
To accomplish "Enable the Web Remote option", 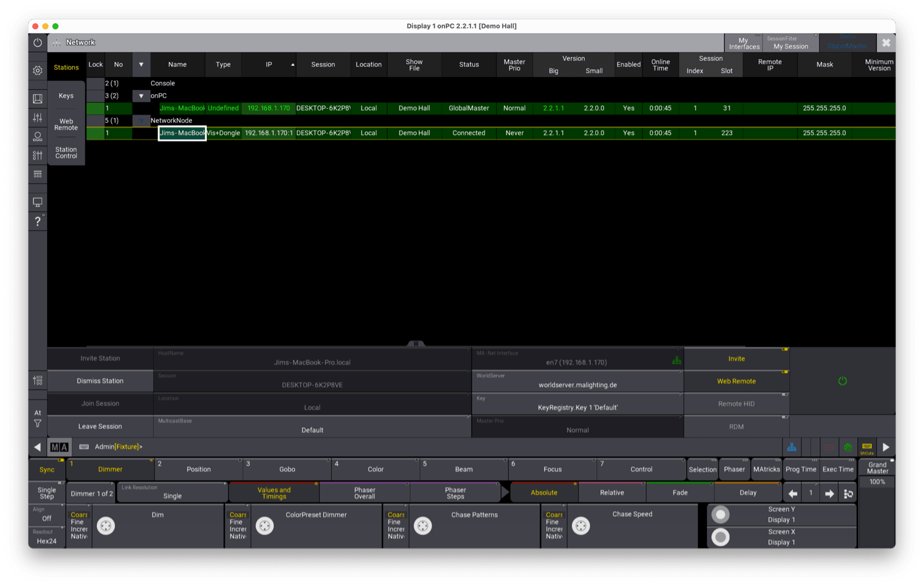I will pos(737,381).
